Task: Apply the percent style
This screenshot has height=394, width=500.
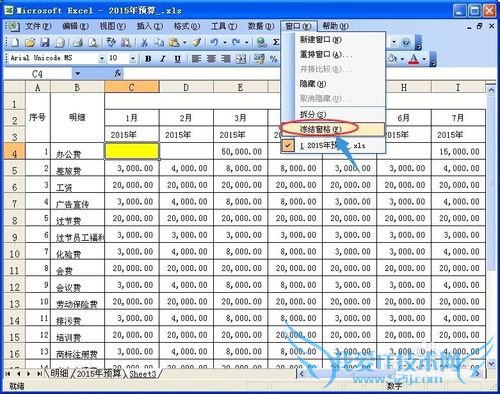Action: [x=274, y=59]
